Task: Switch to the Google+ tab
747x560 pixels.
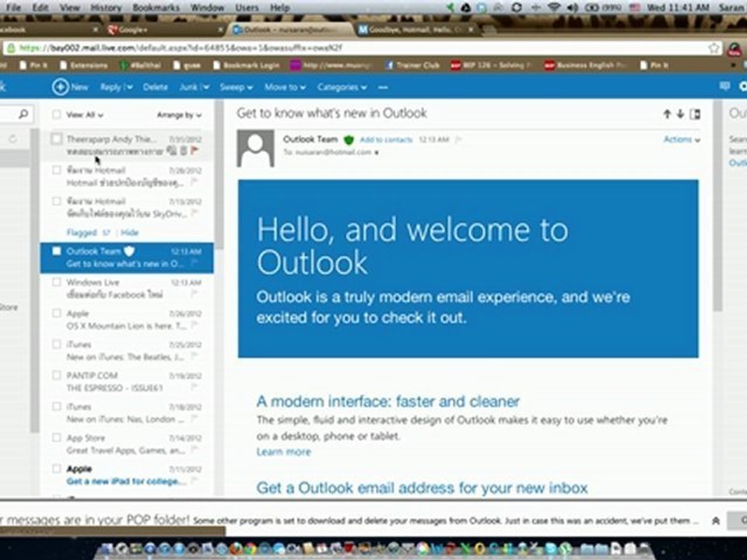Action: 165,30
